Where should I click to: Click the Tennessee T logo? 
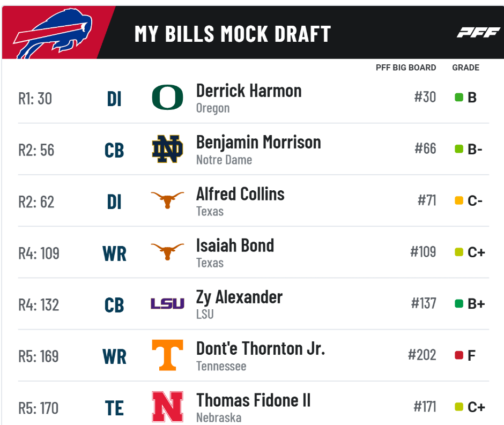pyautogui.click(x=167, y=355)
